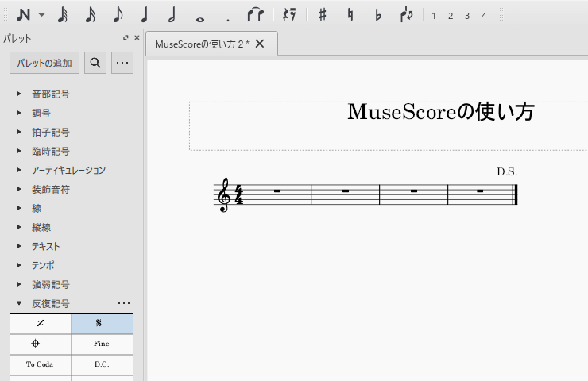Viewport: 588px width, 381px height.
Task: Select the eighth note duration
Action: point(118,15)
